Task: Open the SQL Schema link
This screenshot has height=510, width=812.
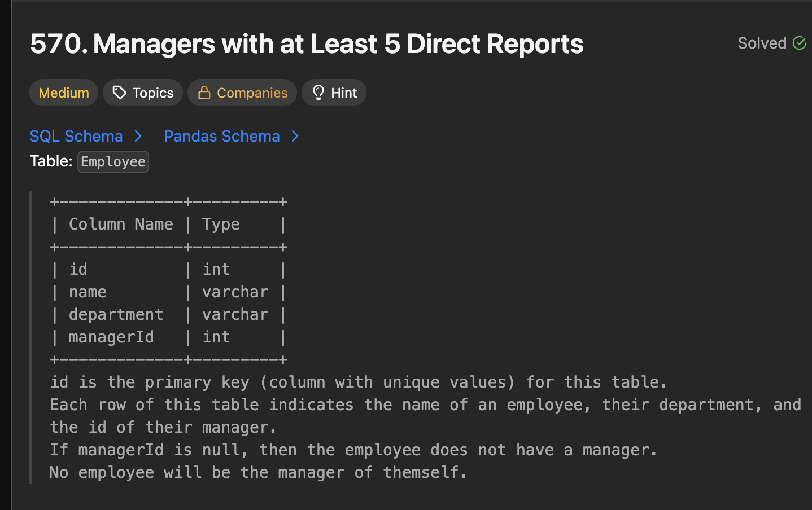Action: pyautogui.click(x=76, y=136)
